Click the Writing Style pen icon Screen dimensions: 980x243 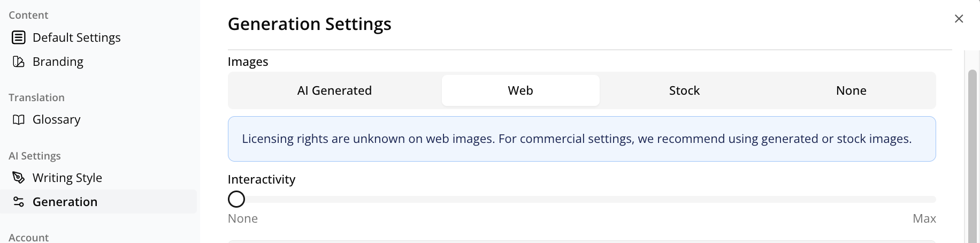click(x=19, y=178)
